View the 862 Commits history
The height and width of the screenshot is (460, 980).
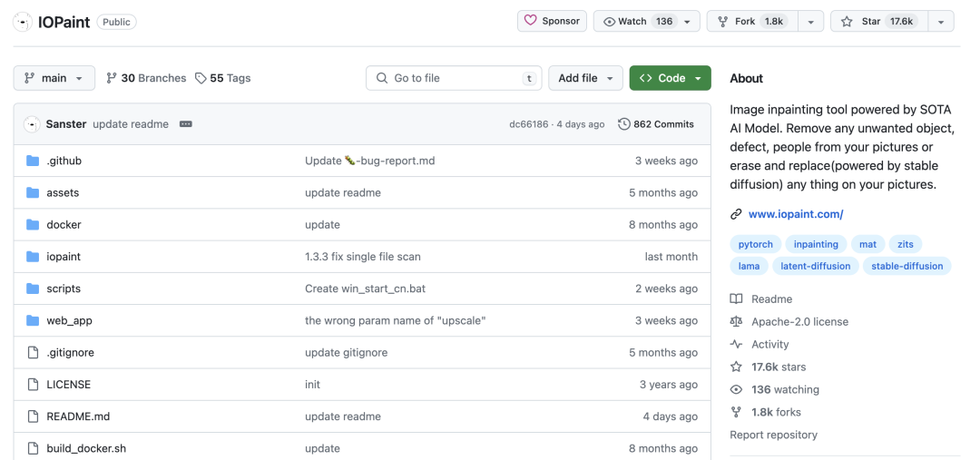click(x=656, y=123)
